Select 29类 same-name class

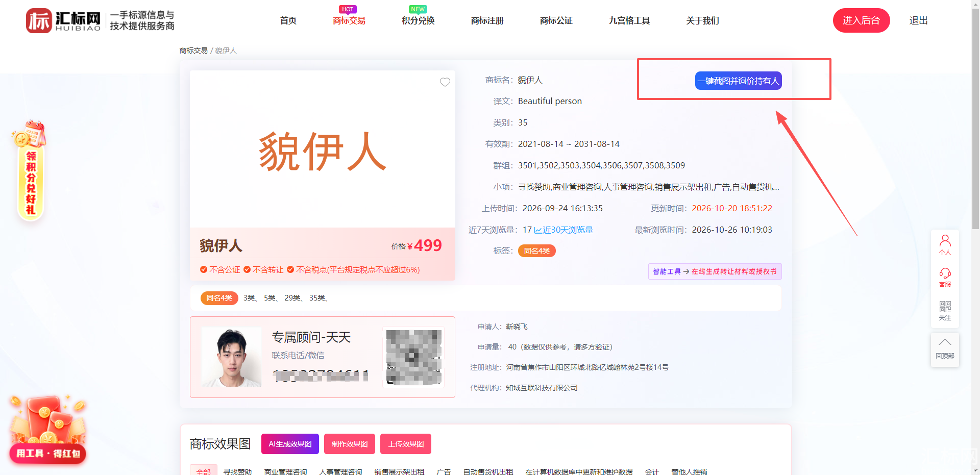click(292, 298)
